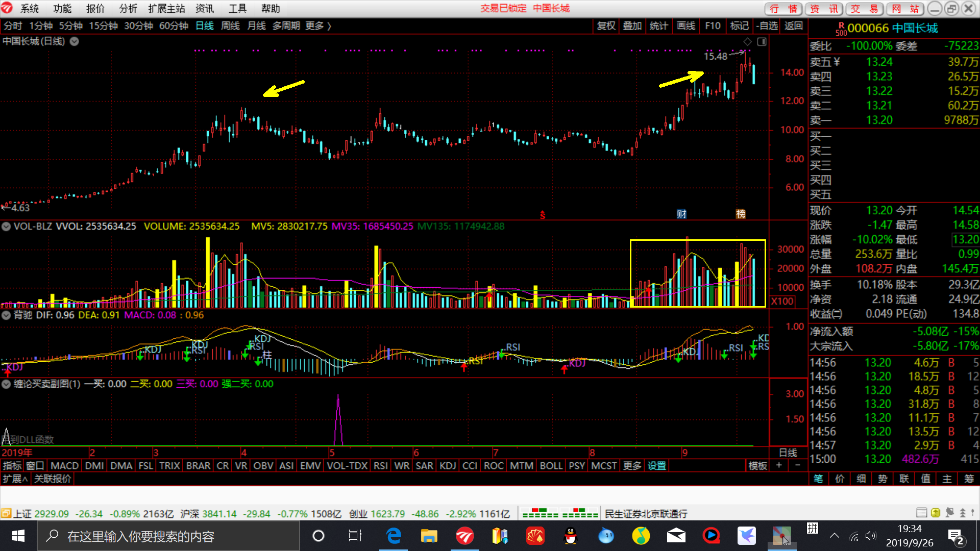Open the Microsoft Edge taskbar icon
The height and width of the screenshot is (551, 980).
pyautogui.click(x=394, y=536)
